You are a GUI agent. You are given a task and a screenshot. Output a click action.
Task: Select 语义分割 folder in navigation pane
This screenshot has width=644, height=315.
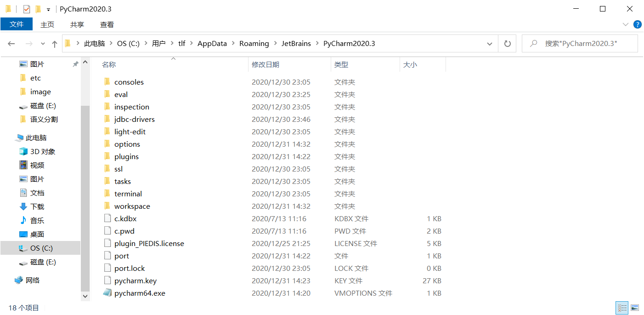[x=44, y=119]
